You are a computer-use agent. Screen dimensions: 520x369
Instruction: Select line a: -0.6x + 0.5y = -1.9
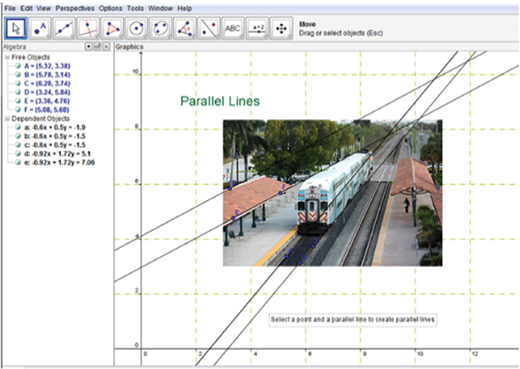point(55,127)
